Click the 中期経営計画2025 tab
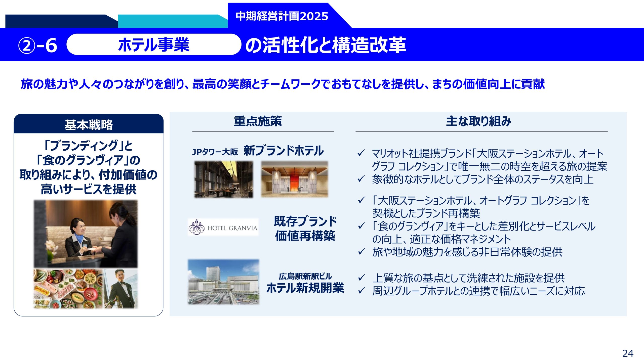Screen dimensions: 644x362 282,16
